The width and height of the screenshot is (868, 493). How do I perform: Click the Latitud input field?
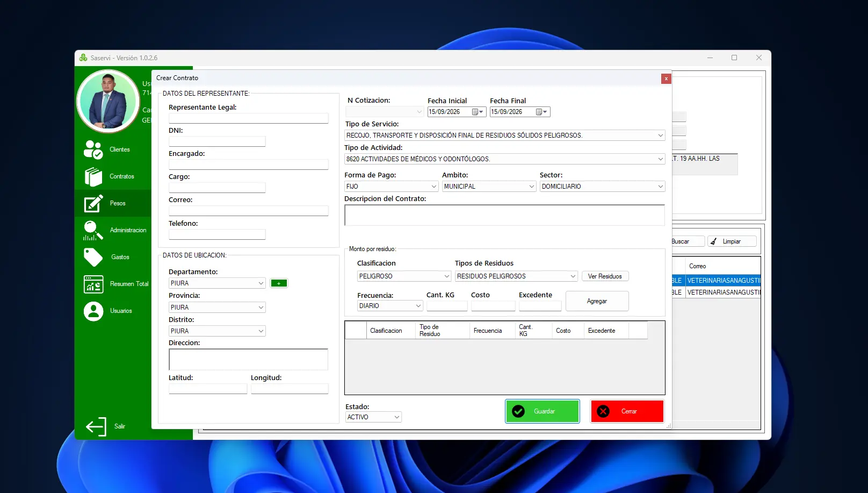click(208, 389)
